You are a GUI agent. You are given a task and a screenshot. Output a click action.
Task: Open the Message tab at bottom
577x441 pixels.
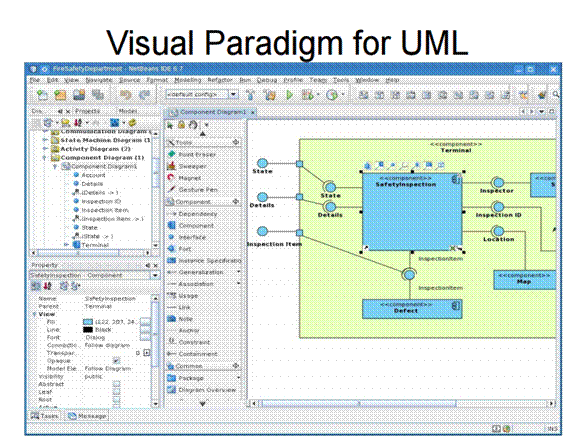point(87,416)
